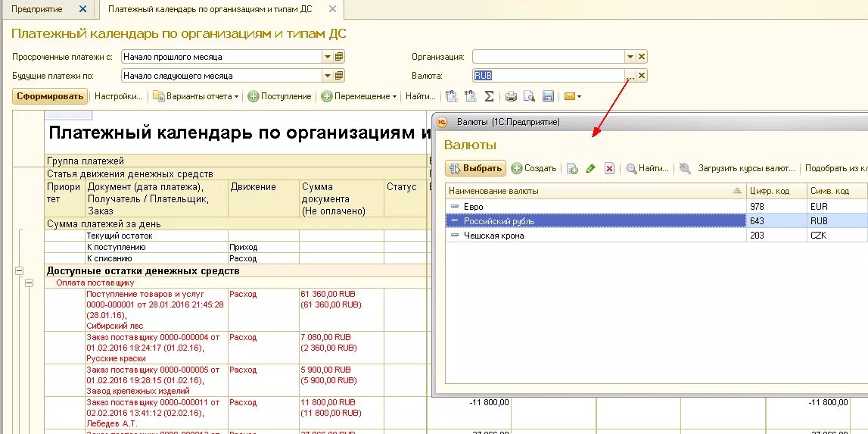Select the Российский рубль row
Image resolution: width=868 pixels, height=434 pixels.
[x=657, y=220]
